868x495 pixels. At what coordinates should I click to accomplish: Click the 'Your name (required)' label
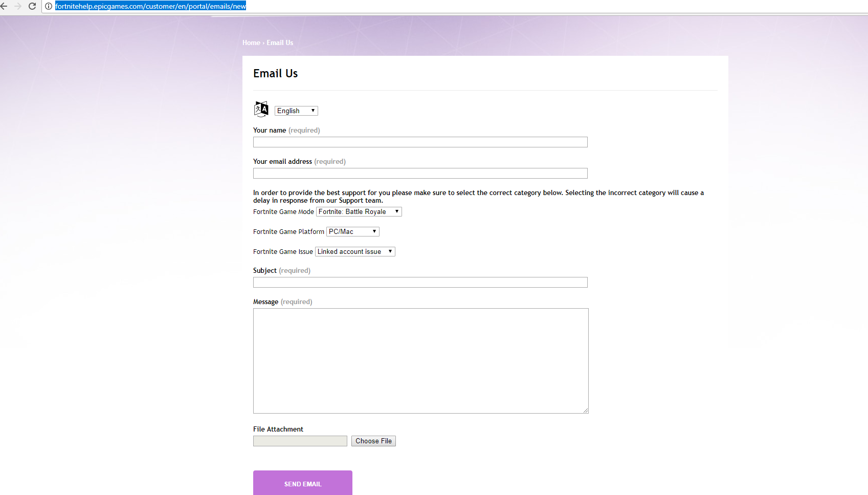click(x=286, y=130)
